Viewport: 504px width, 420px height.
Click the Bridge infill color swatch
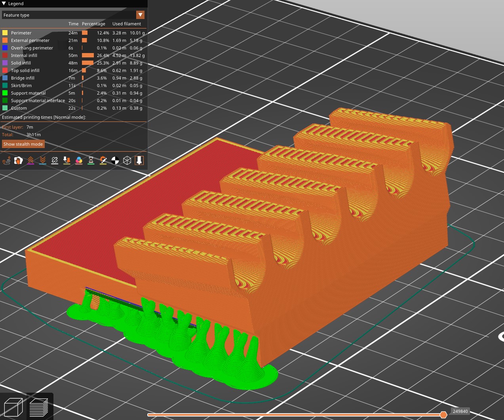click(x=5, y=78)
